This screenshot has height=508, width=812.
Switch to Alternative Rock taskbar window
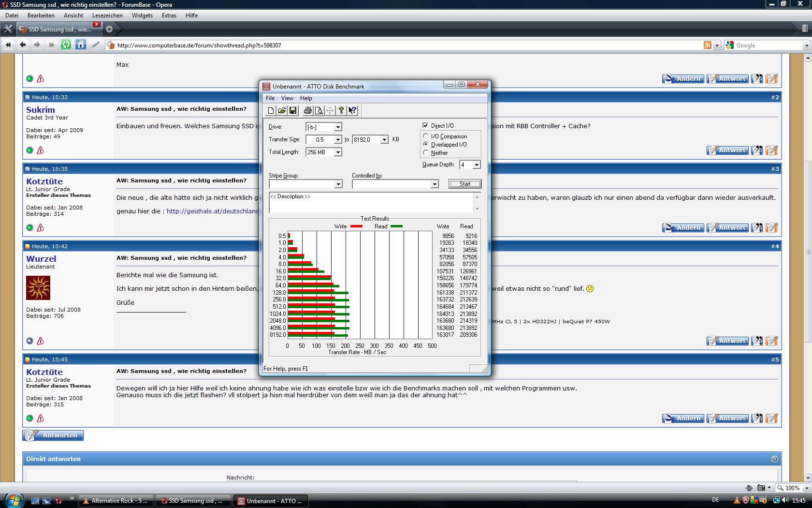(116, 501)
